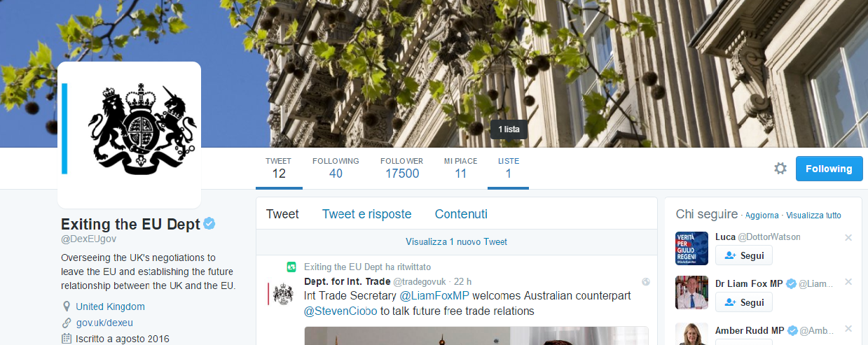Click the retweet icon above the tweet
The height and width of the screenshot is (345, 868).
[292, 267]
